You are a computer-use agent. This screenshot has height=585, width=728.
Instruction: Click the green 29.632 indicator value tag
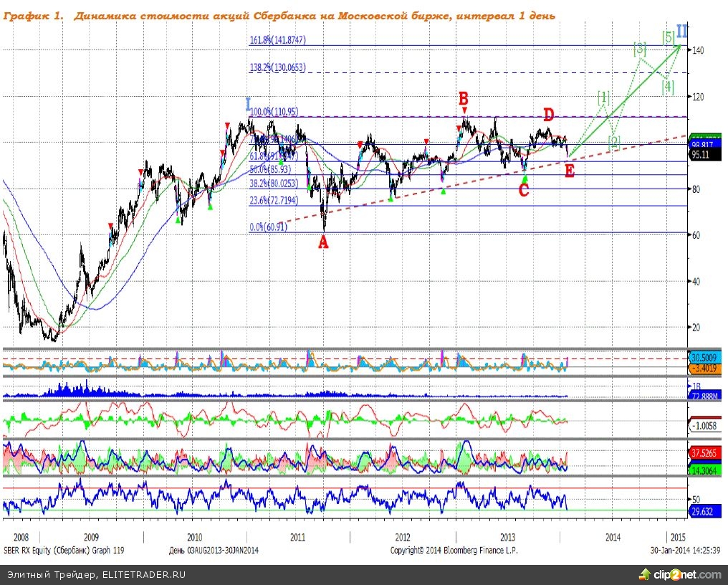[x=702, y=512]
